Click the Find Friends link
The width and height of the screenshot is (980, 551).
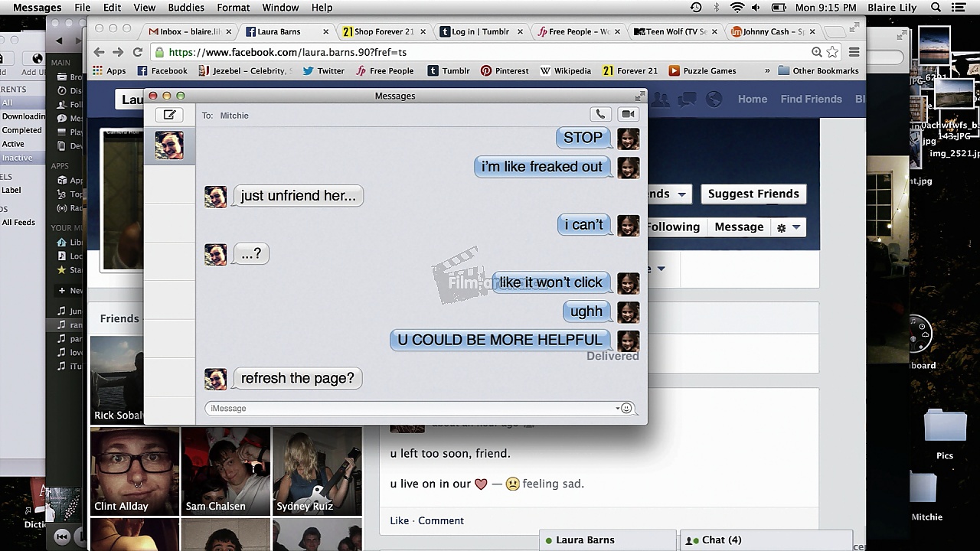coord(811,99)
